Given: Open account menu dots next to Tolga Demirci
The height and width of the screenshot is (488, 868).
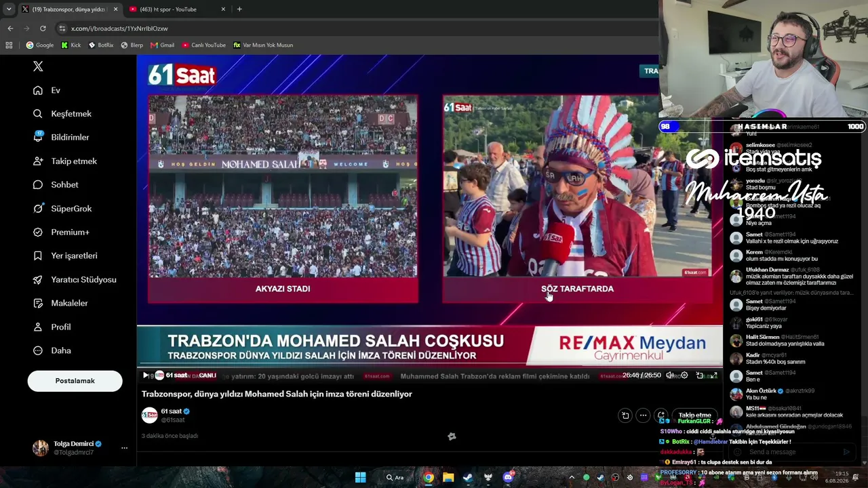Looking at the screenshot, I should (x=124, y=448).
